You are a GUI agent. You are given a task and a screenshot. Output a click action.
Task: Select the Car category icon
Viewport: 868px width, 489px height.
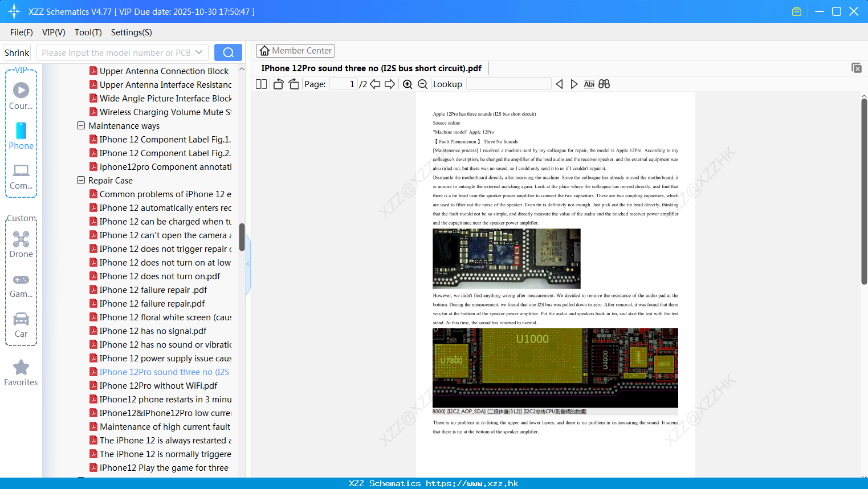coord(21,325)
